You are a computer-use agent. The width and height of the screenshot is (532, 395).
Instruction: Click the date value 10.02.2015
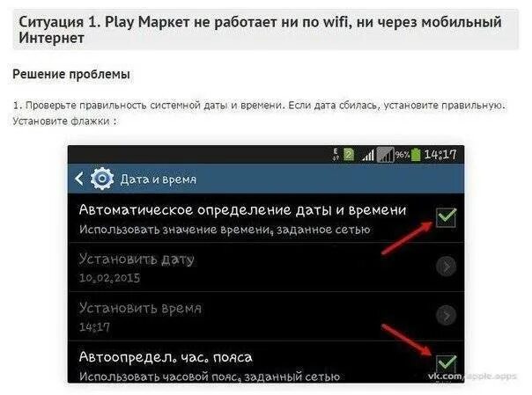click(109, 278)
